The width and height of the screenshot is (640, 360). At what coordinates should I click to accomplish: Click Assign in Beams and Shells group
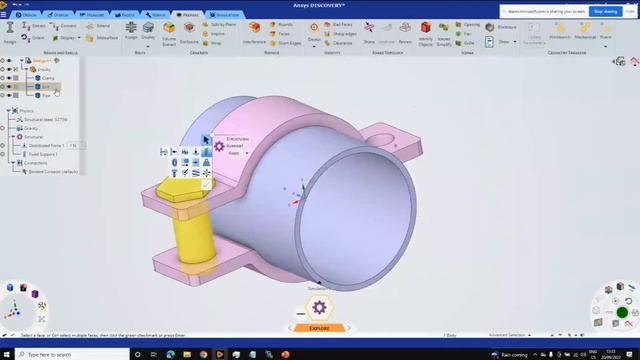pyautogui.click(x=10, y=33)
